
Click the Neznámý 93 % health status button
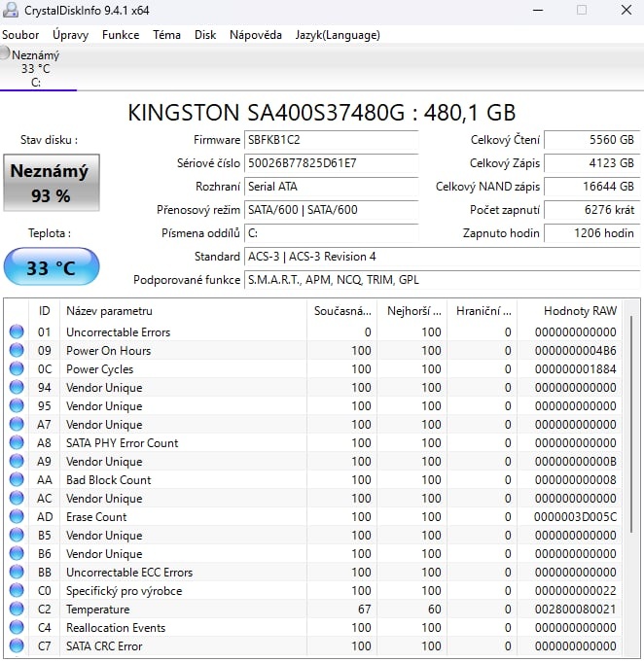tap(52, 183)
